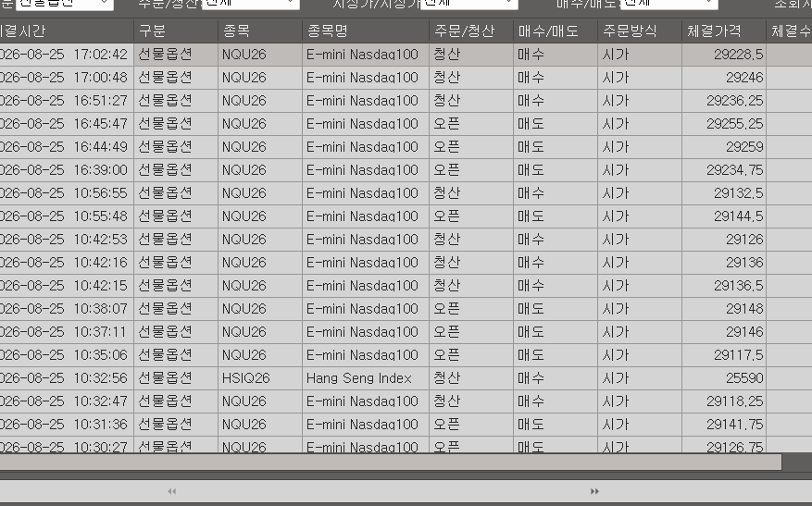Sort by the 구분 column header
Image resolution: width=812 pixels, height=506 pixels.
[x=176, y=31]
